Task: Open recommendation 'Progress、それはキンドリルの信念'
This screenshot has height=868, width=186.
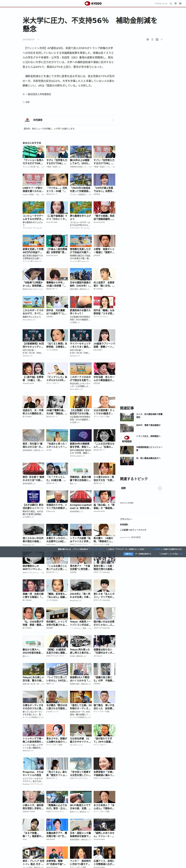Action: click(33, 771)
